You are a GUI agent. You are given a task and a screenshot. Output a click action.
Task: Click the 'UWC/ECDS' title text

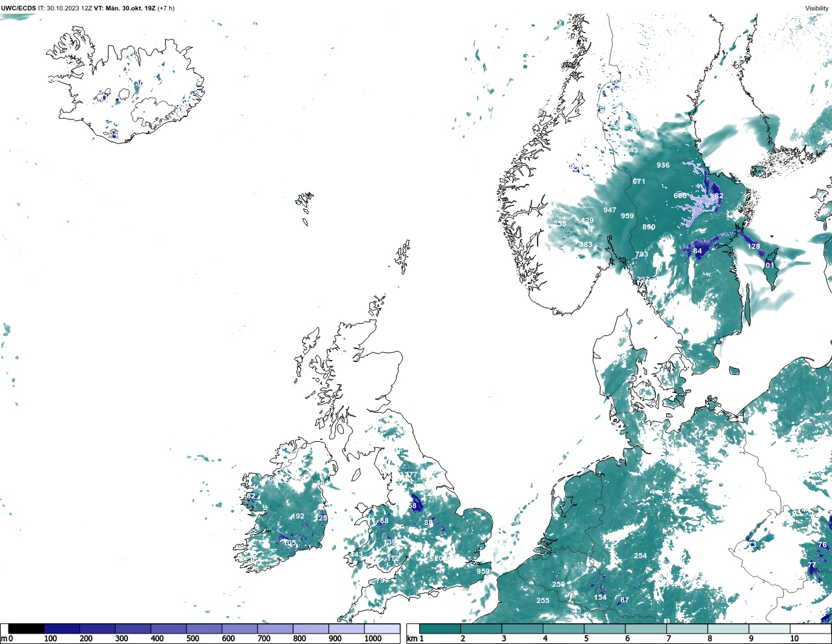click(x=18, y=8)
